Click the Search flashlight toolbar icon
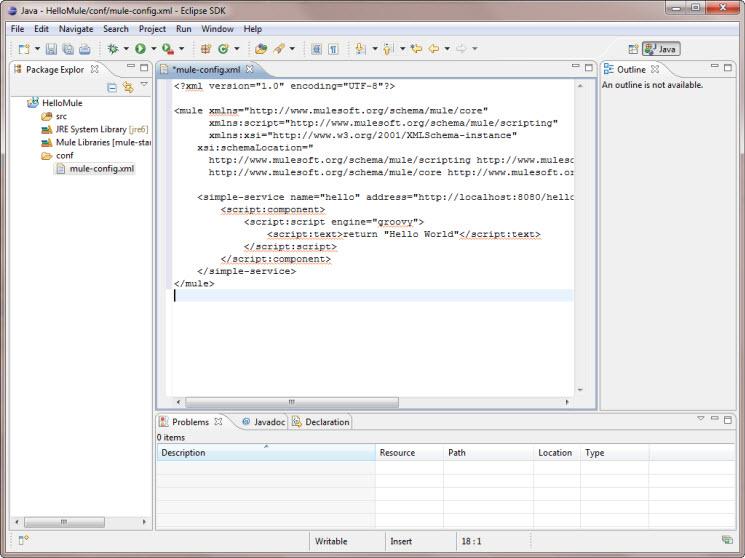 (x=279, y=48)
